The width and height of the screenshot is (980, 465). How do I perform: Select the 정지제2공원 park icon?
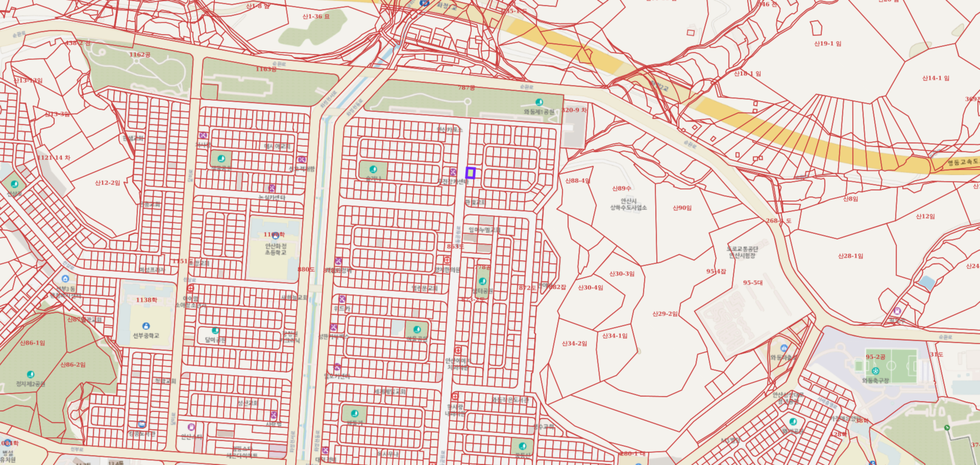point(31,375)
